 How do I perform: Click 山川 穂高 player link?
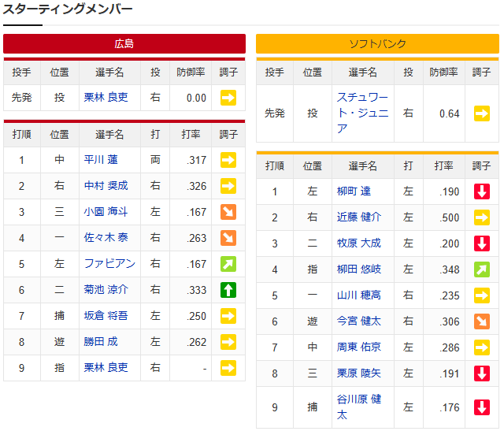point(359,295)
